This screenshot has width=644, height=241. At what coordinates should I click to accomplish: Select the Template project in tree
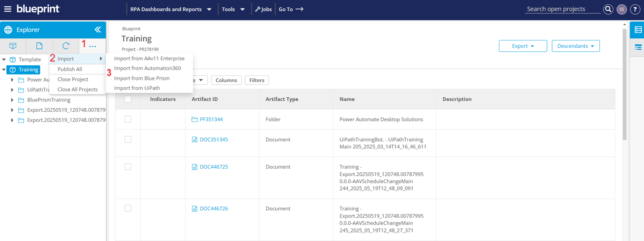[30, 59]
